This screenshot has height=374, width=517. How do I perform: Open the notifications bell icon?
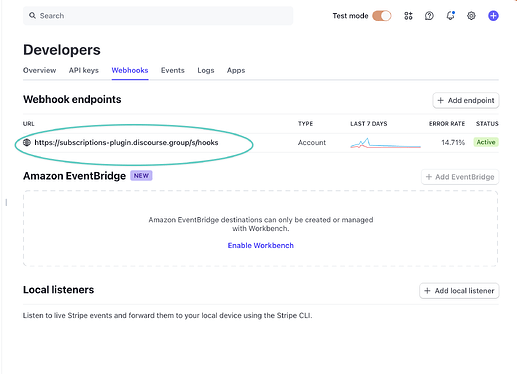click(450, 16)
